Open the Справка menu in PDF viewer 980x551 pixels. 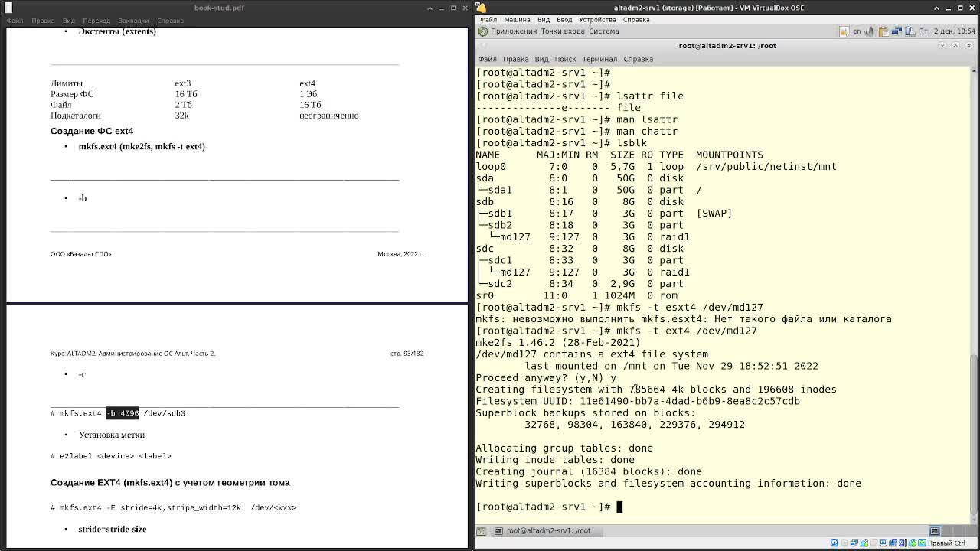point(170,21)
